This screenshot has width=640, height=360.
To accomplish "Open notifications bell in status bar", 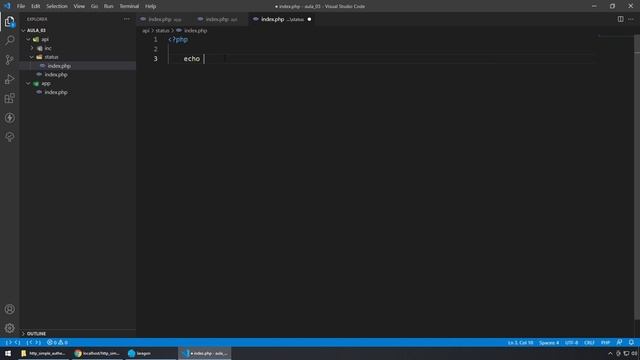I will pos(631,342).
